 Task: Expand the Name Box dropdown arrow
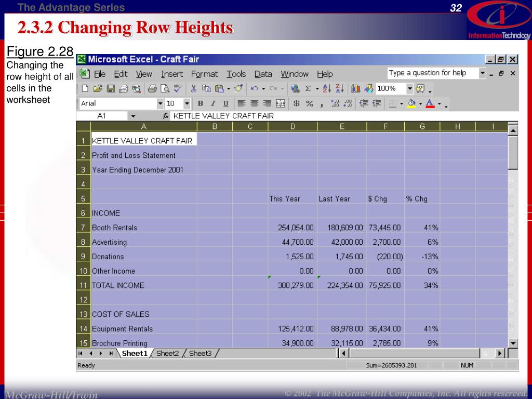pos(133,116)
